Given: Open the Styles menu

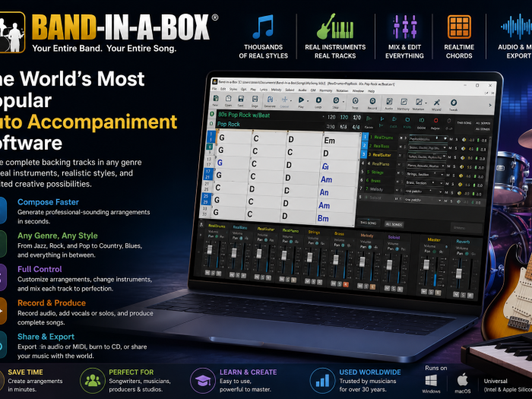Looking at the screenshot, I should [233, 89].
